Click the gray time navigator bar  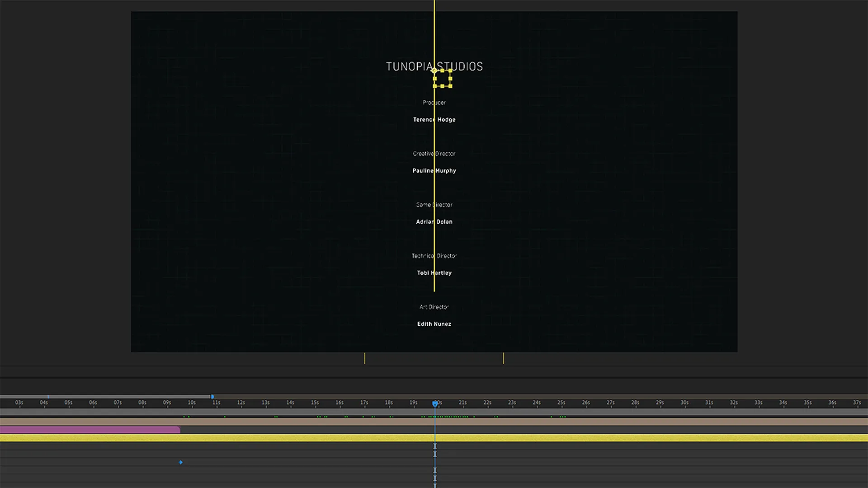106,397
